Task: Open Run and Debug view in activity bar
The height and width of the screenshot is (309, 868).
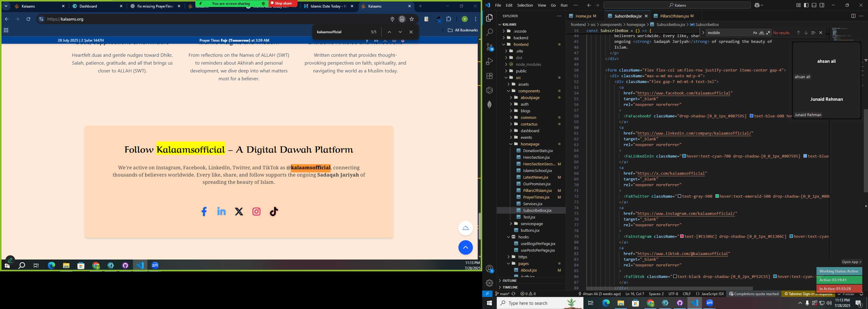Action: click(489, 61)
